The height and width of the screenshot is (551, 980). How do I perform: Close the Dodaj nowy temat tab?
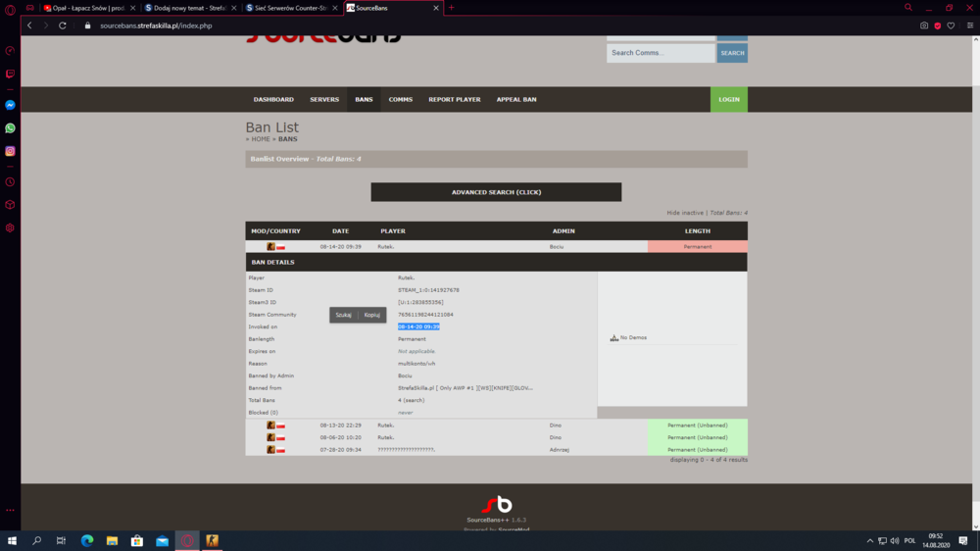pos(234,8)
